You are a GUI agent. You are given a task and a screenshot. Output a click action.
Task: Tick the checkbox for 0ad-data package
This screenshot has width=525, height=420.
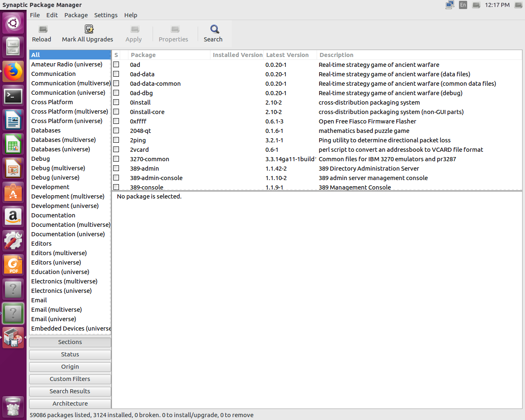point(116,74)
